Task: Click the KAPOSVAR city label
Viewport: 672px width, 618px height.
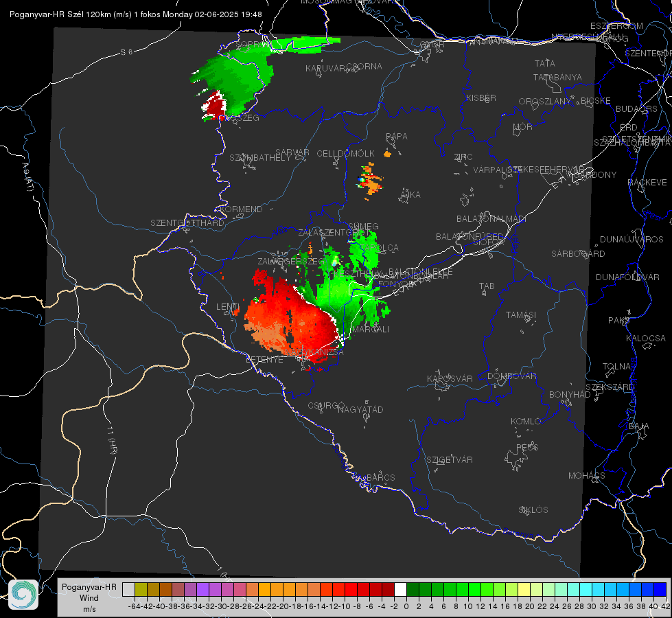Action: (x=450, y=378)
